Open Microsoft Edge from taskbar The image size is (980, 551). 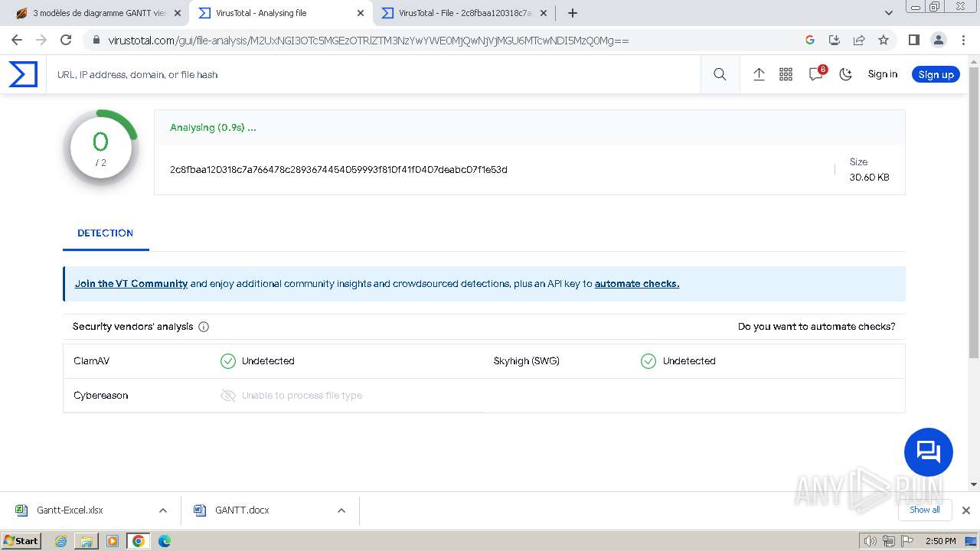[165, 541]
